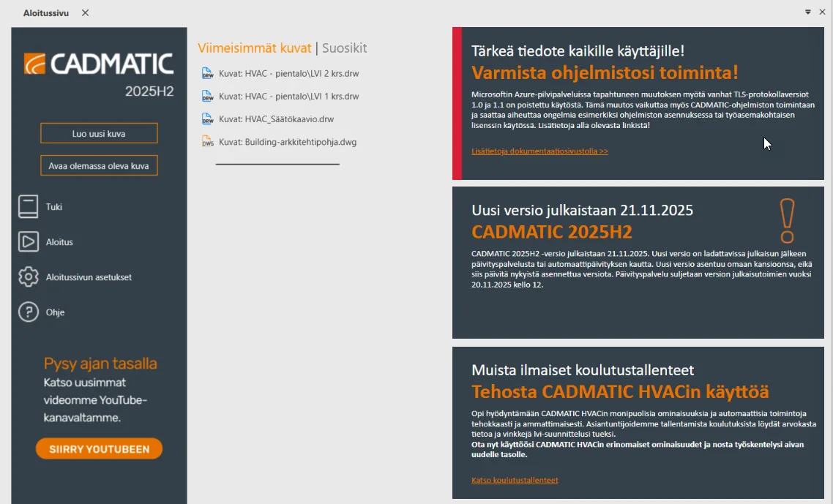Image resolution: width=833 pixels, height=504 pixels.
Task: Follow the Katso koulutustallenteet link
Action: click(x=515, y=481)
